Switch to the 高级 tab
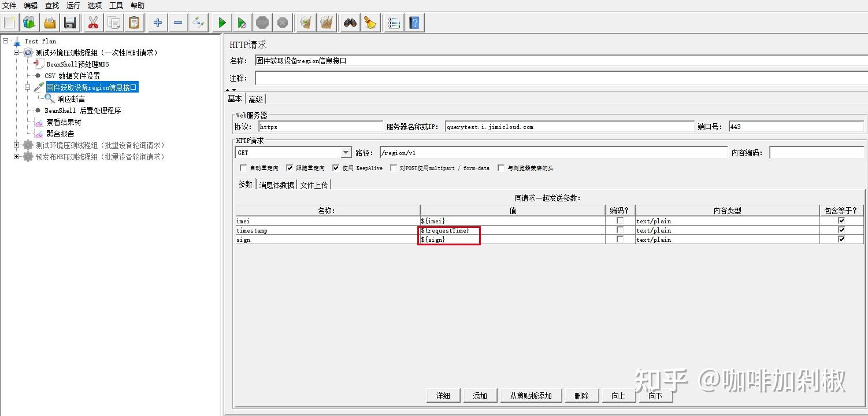This screenshot has height=416, width=868. (x=256, y=98)
